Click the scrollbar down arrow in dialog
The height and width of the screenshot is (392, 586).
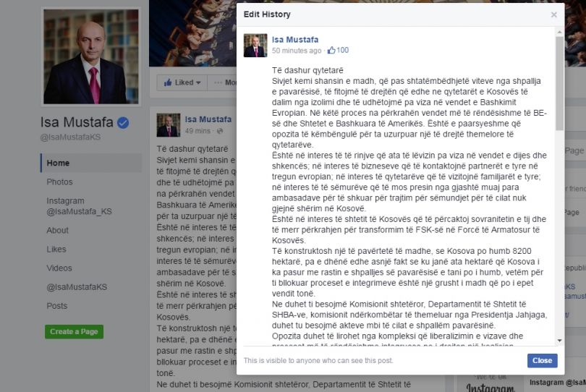coord(559,341)
